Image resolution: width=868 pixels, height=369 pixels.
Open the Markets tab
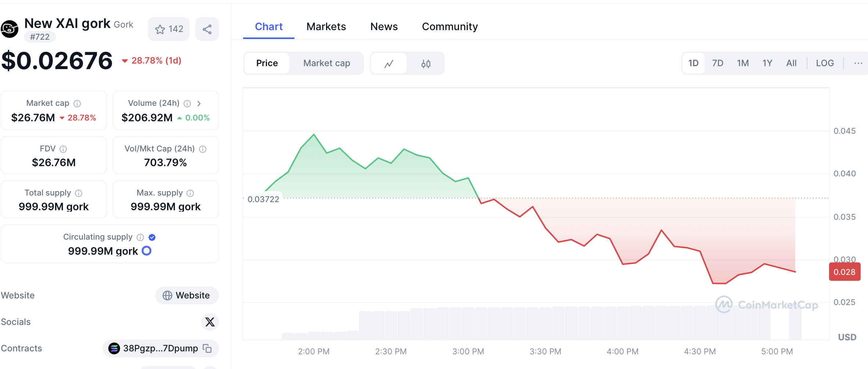326,26
